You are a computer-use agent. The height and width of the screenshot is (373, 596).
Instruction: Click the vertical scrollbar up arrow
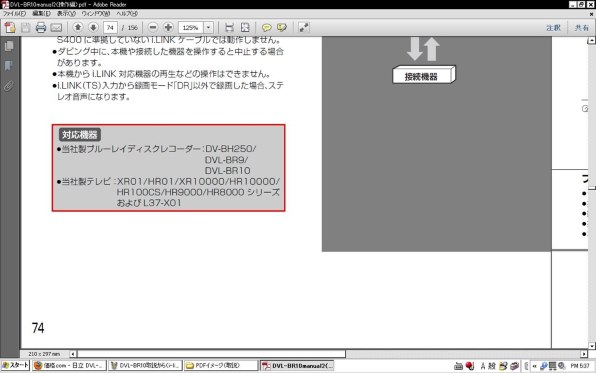592,40
